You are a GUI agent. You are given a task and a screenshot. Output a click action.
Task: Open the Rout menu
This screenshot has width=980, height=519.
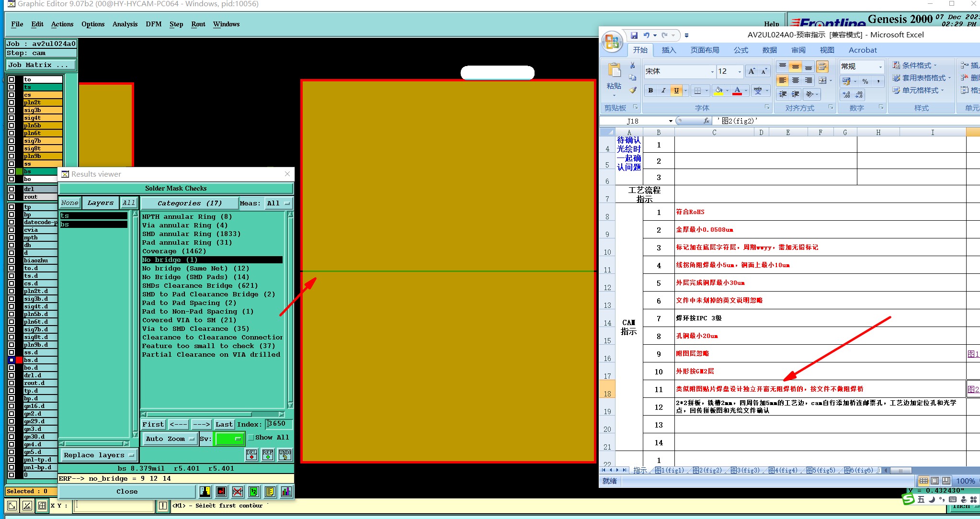pos(198,24)
